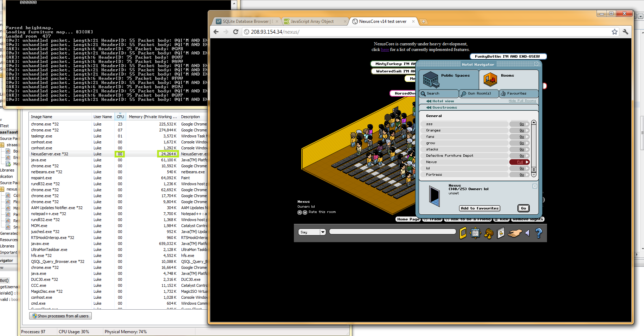Sort Task Manager by CPU column

coord(120,117)
